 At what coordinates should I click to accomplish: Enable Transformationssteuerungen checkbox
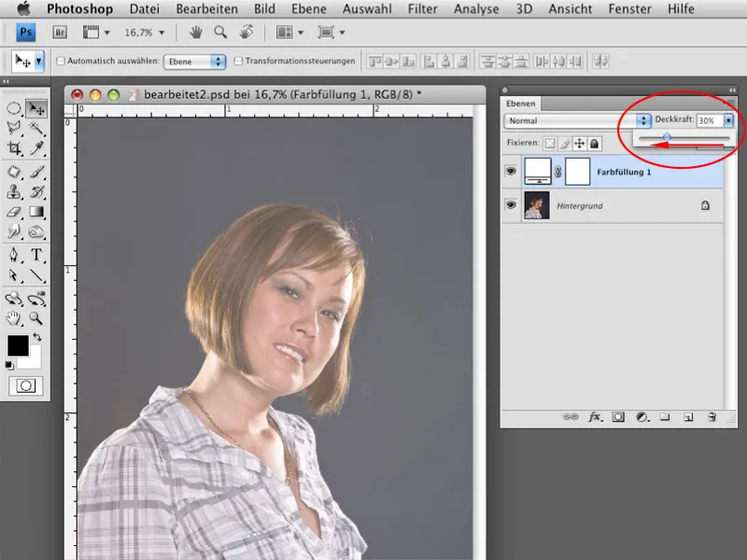239,61
